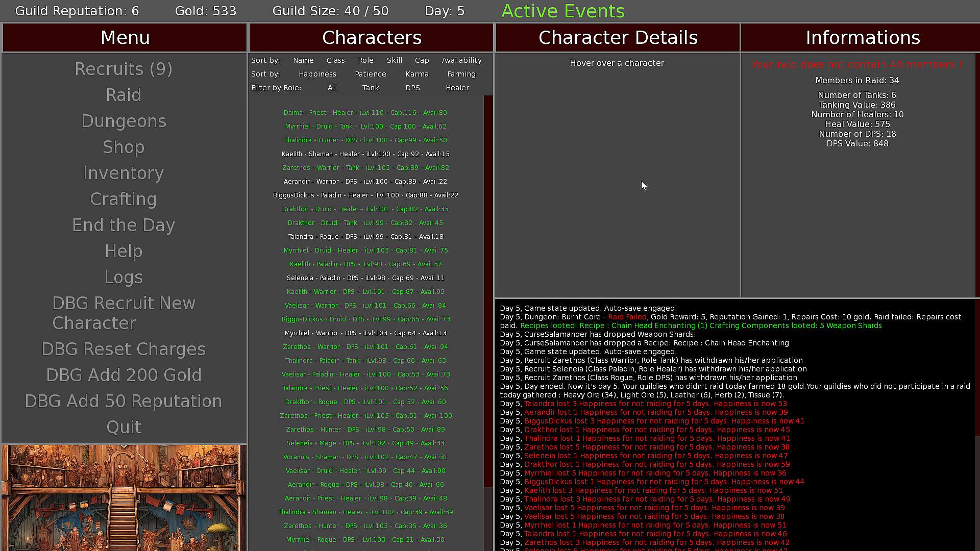Sort characters by Availability
The height and width of the screenshot is (551, 980).
pos(461,60)
